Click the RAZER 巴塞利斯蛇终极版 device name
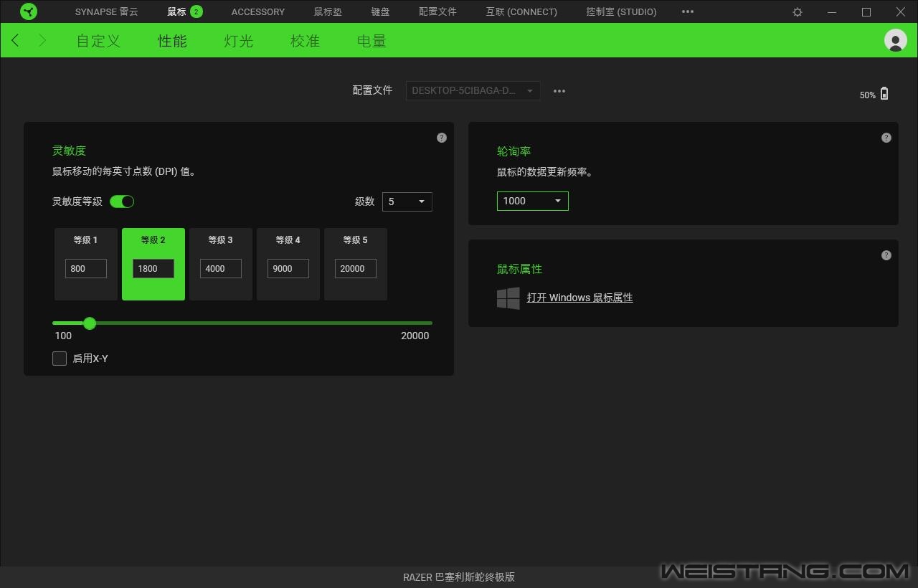This screenshot has height=588, width=918. [x=459, y=577]
